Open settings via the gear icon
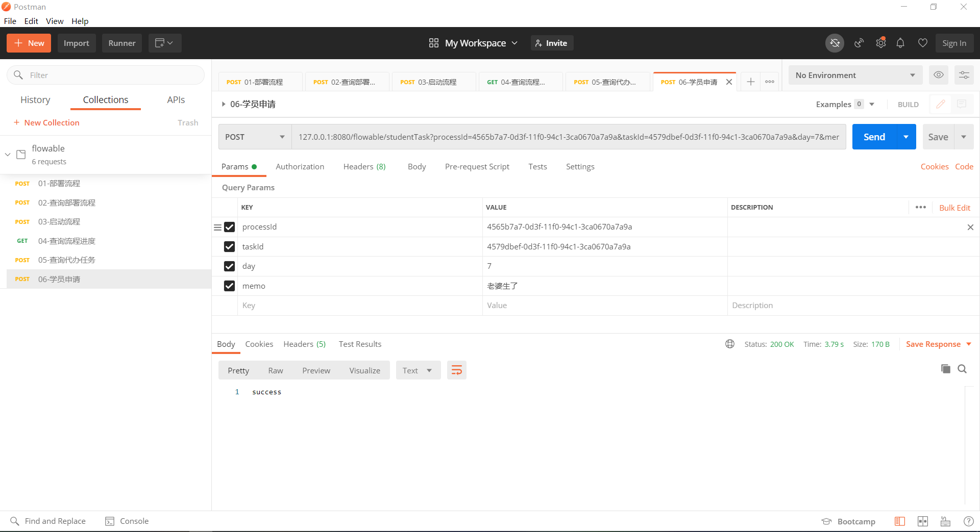The image size is (980, 532). point(880,43)
